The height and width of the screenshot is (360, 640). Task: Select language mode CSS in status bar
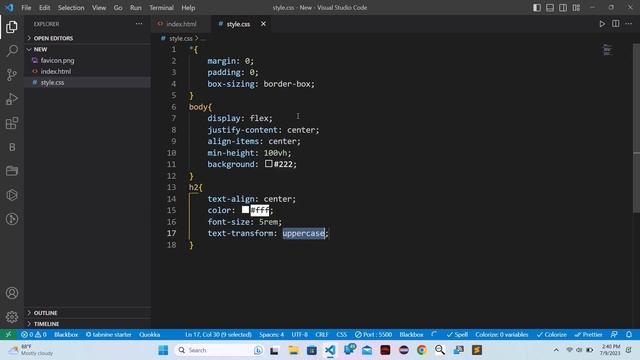342,334
